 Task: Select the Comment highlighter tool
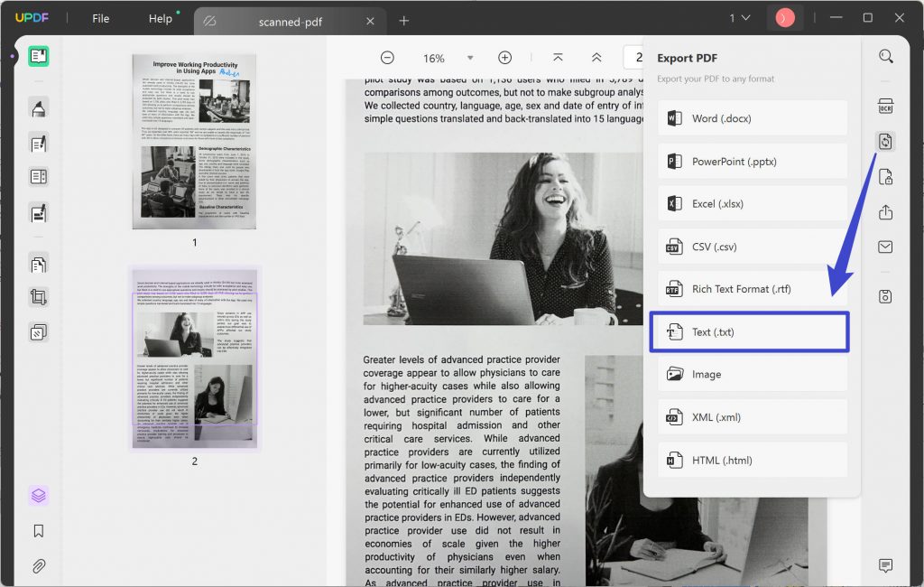[39, 108]
